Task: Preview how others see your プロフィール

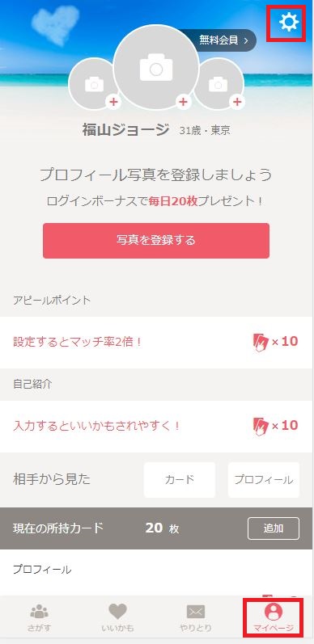Action: pos(263,480)
